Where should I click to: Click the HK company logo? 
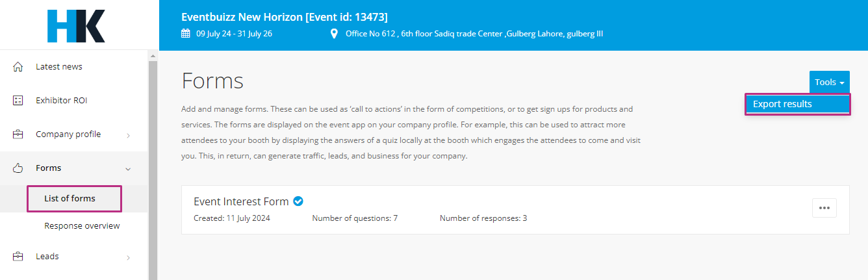tap(76, 26)
